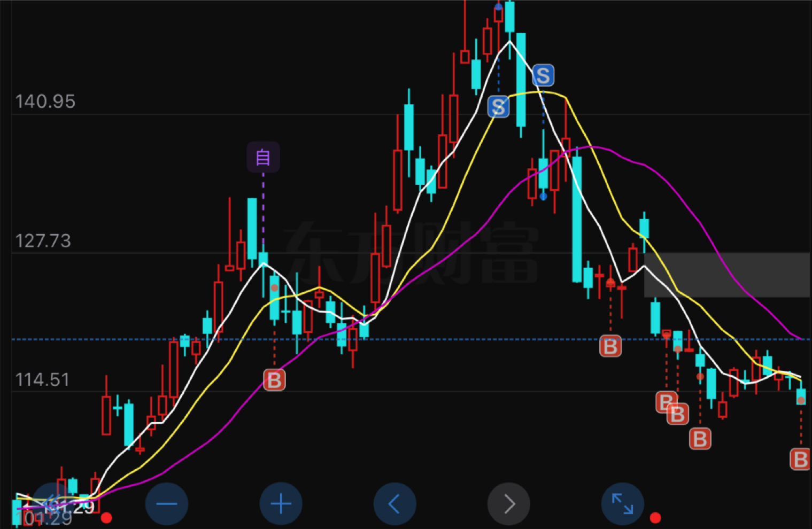Tap the rightmost red B buy marker
Viewport: 812px width, 529px height.
pyautogui.click(x=800, y=460)
